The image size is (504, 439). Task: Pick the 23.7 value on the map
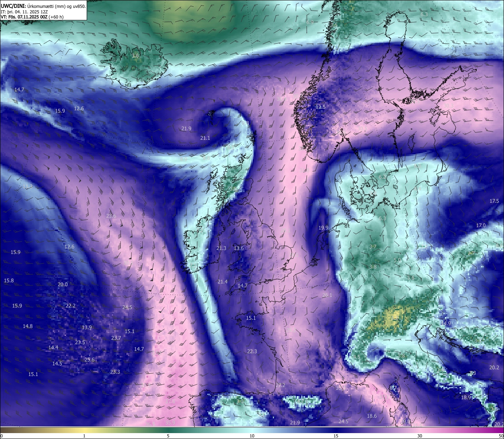point(116,338)
